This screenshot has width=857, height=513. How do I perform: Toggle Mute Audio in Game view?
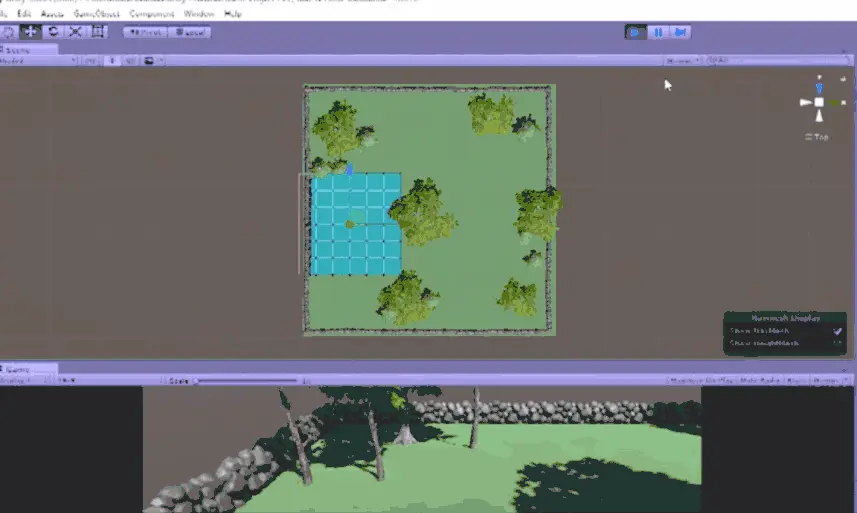(x=760, y=380)
